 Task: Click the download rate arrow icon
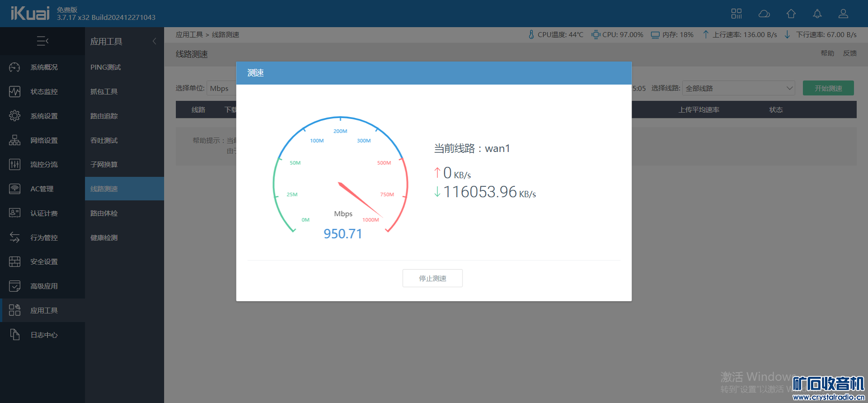pos(787,35)
